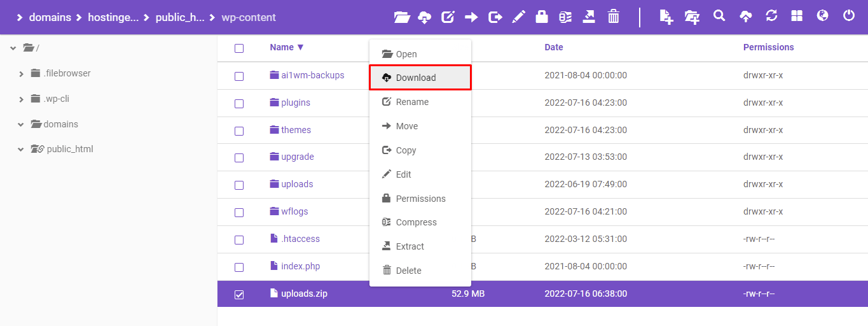Choose Compress from the context menu
Image resolution: width=868 pixels, height=326 pixels.
420,222
